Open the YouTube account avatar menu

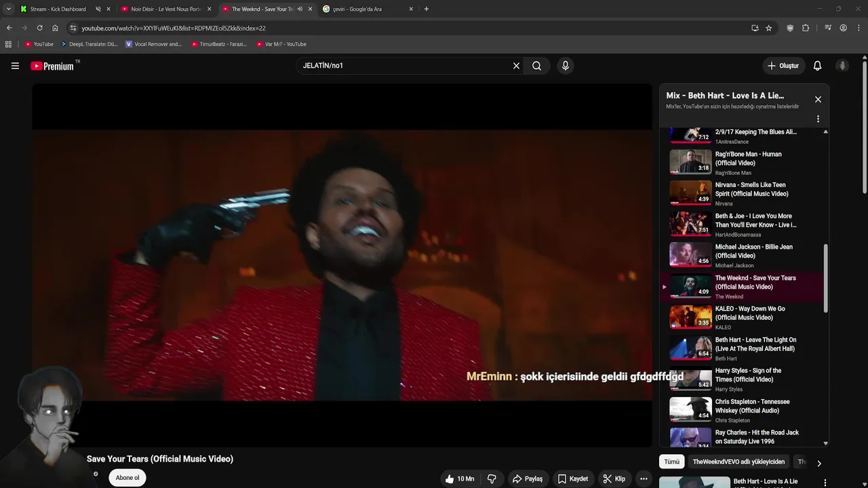coord(842,66)
